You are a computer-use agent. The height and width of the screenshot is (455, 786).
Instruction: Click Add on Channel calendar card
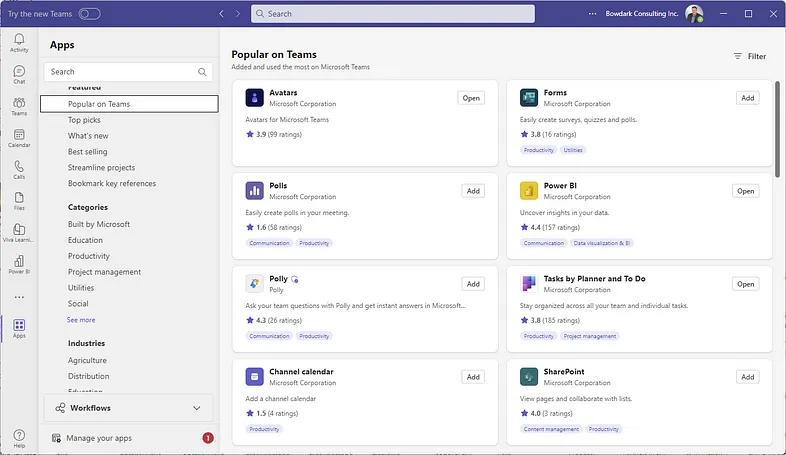click(x=473, y=377)
